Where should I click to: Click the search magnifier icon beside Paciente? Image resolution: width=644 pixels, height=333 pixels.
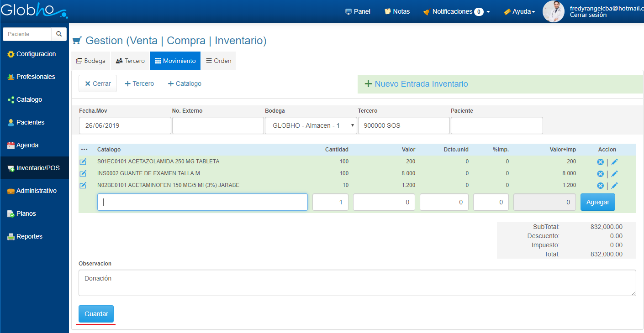pos(59,34)
